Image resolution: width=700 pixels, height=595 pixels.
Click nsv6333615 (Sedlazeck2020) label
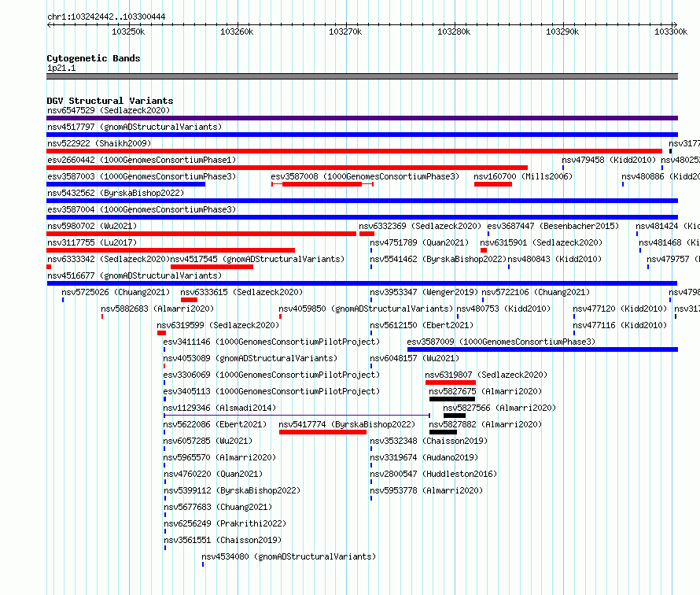coord(241,292)
